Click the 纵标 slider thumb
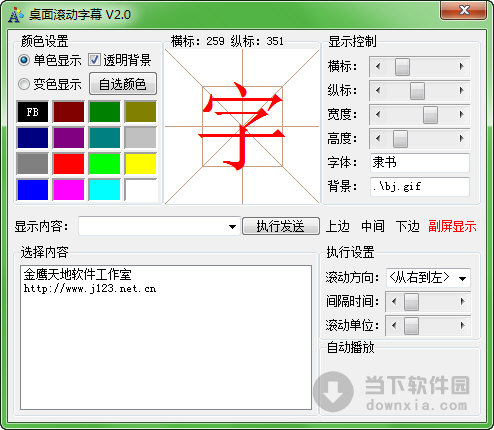 [417, 91]
